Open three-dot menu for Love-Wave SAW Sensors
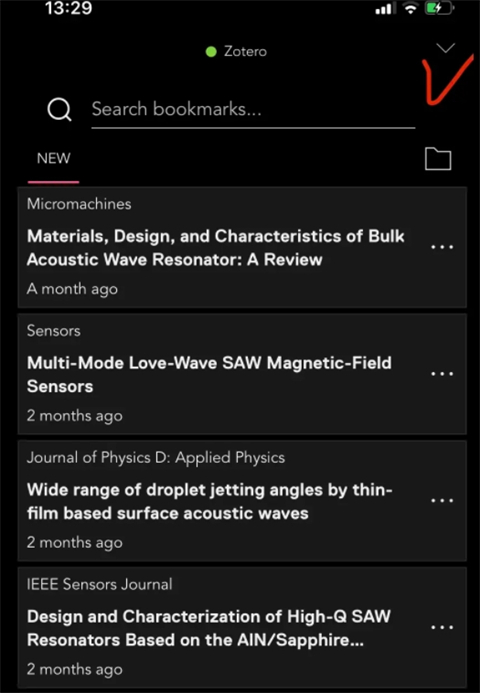The image size is (480, 693). [x=442, y=374]
